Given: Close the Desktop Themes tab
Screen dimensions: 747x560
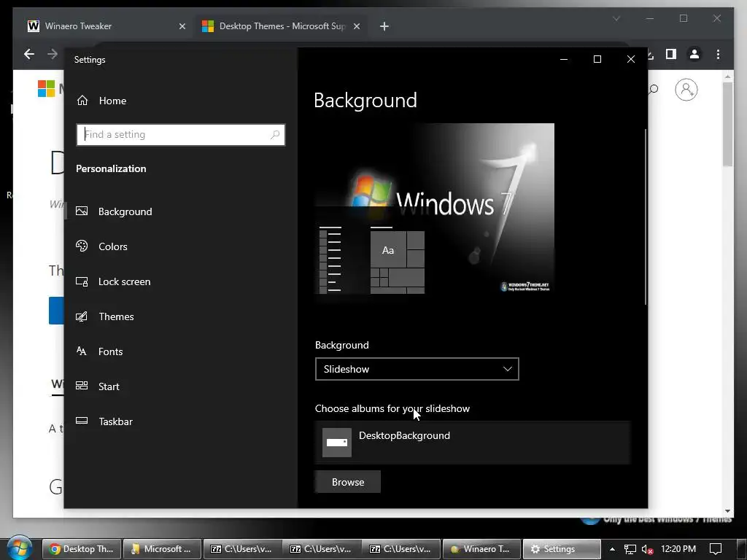Looking at the screenshot, I should click(356, 26).
